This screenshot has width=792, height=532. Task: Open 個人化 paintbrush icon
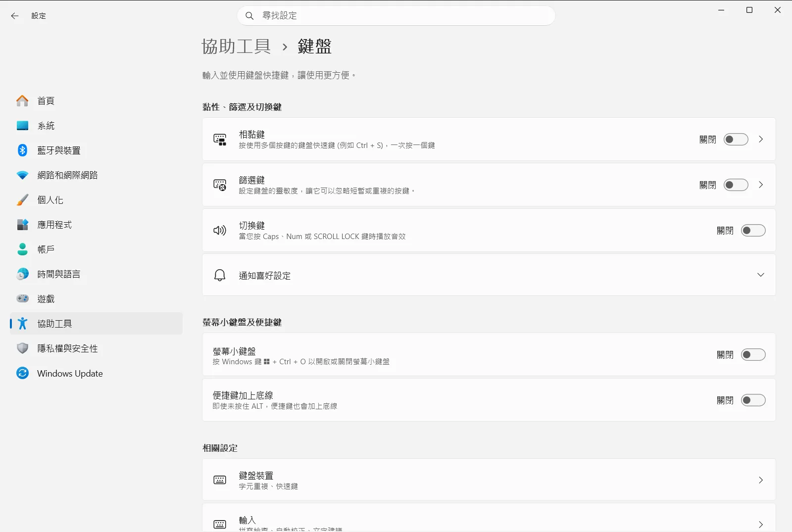tap(22, 200)
